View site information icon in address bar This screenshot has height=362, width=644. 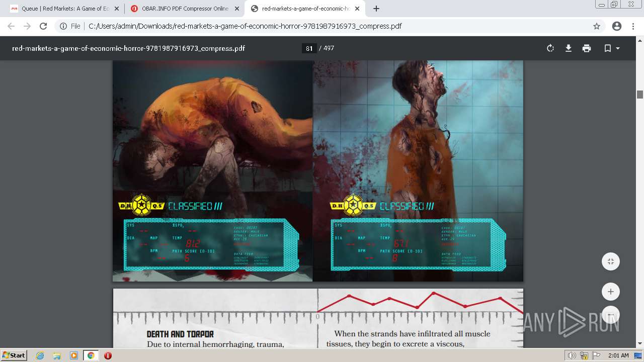[63, 26]
